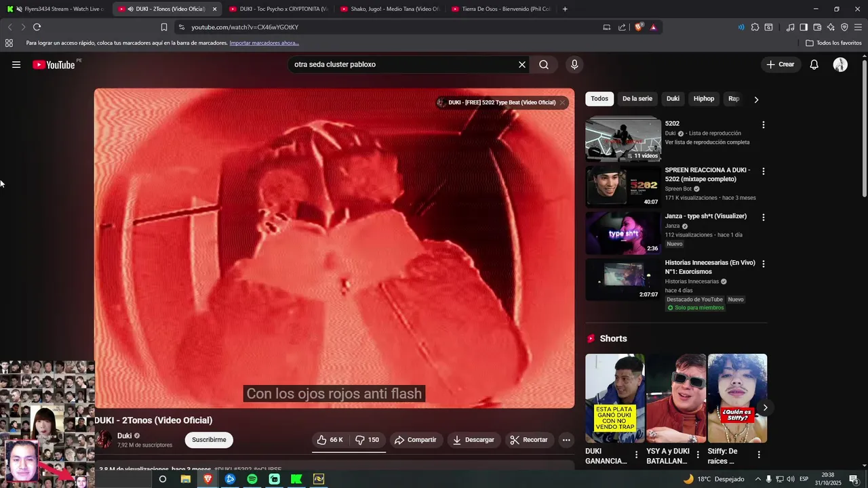This screenshot has height=488, width=868.
Task: Open Brave VPN shield icon
Action: tap(844, 27)
